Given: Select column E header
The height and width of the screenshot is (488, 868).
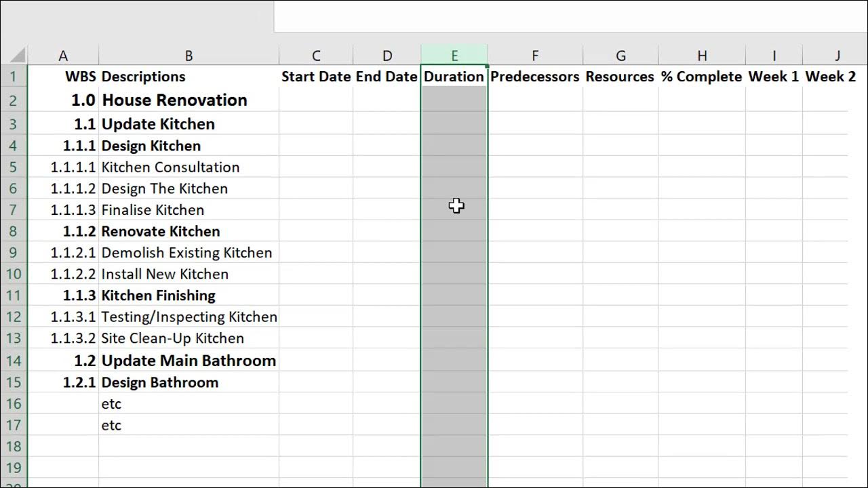Looking at the screenshot, I should point(454,56).
